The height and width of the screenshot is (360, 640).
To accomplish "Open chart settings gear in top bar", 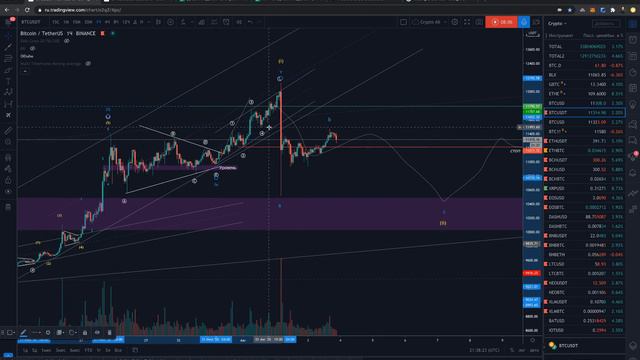I will [x=455, y=22].
